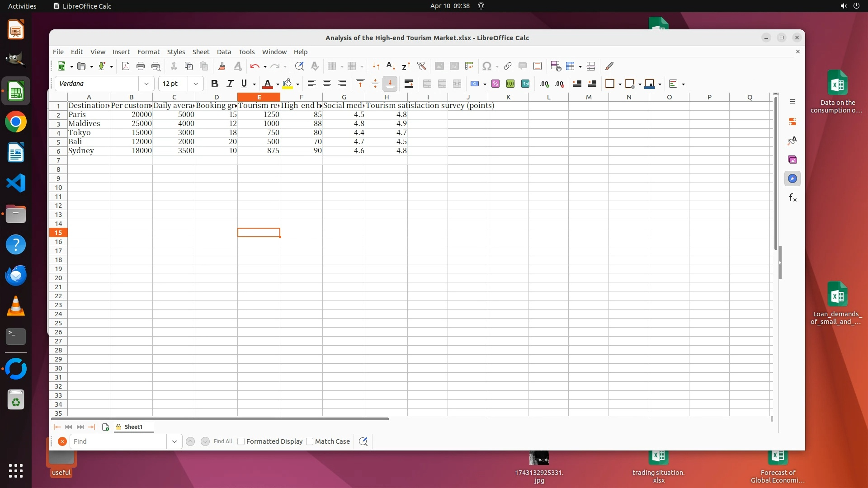Click the Format as Percent icon
Screen dimensions: 868x488
tap(495, 84)
